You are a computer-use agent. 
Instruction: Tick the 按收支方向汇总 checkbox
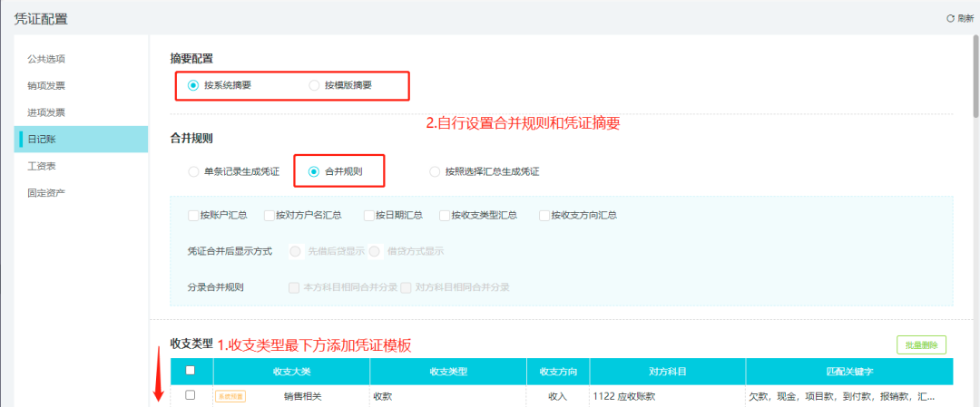[x=544, y=216]
